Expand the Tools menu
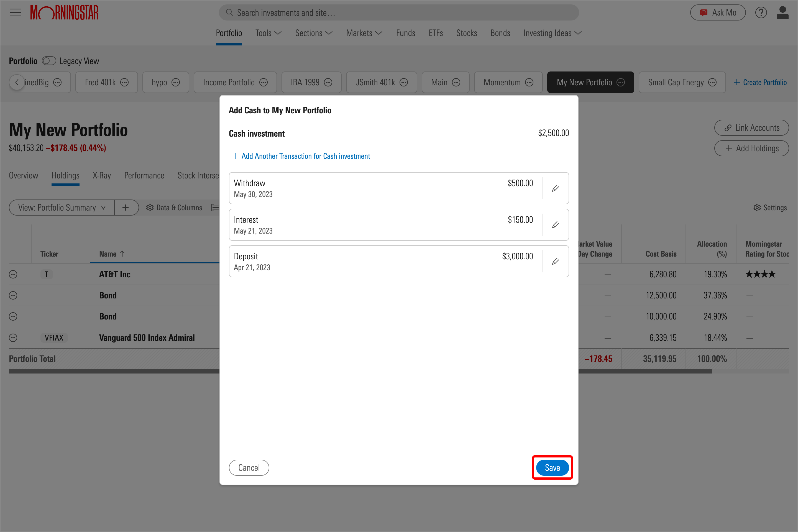Image resolution: width=798 pixels, height=532 pixels. click(268, 33)
